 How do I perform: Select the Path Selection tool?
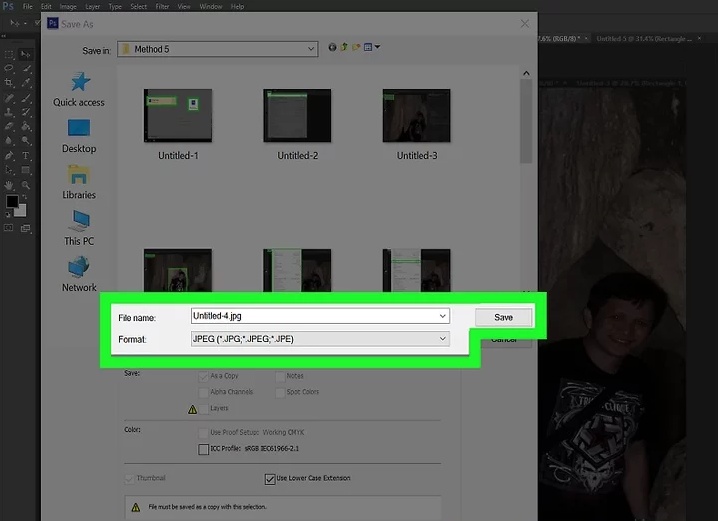tap(9, 170)
